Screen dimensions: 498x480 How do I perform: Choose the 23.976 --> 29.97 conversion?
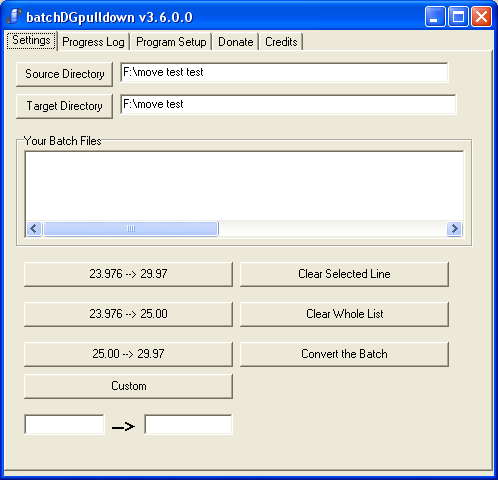coord(128,274)
